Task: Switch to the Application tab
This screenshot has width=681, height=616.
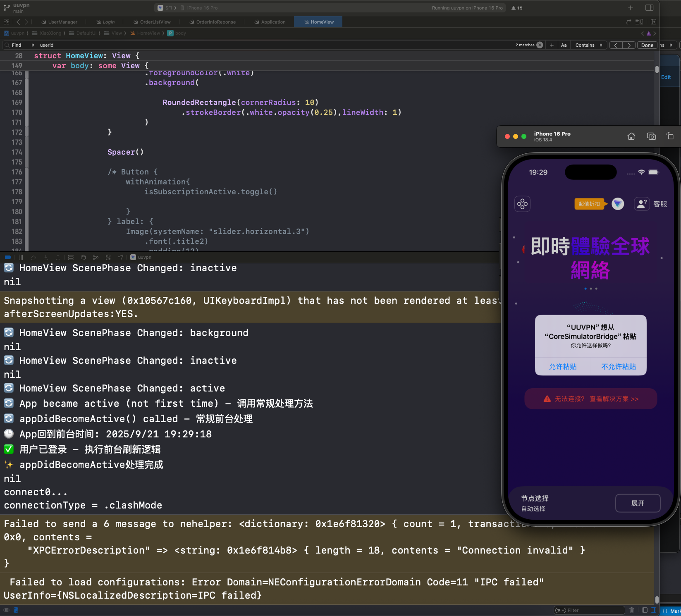Action: (x=270, y=22)
